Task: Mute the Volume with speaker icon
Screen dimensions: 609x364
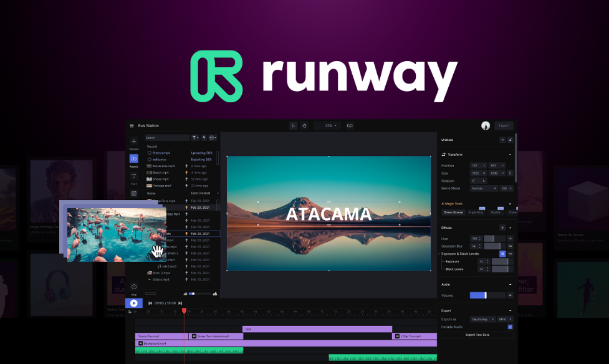Action: (x=510, y=295)
